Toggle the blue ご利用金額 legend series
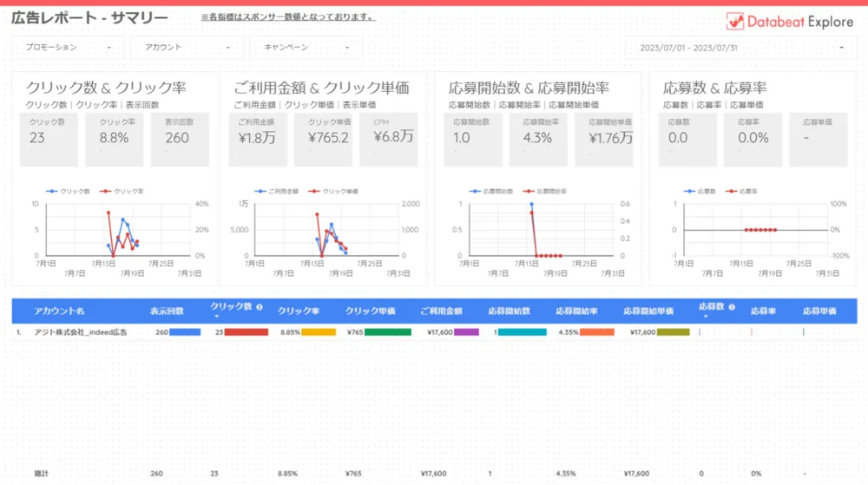 277,191
